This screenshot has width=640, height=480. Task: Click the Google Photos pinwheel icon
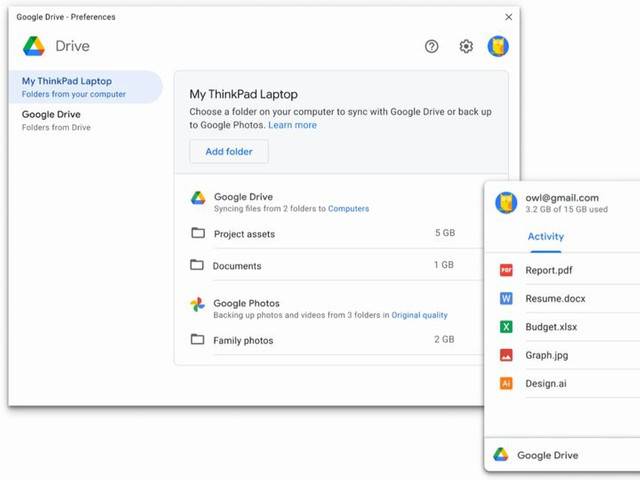(x=198, y=304)
